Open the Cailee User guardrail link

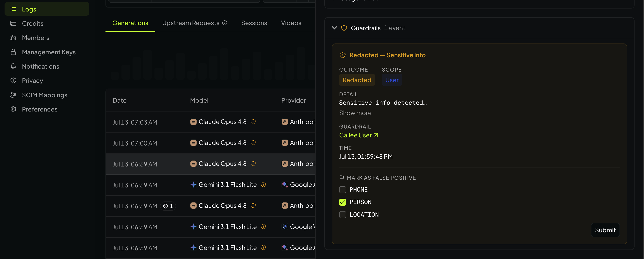click(355, 135)
